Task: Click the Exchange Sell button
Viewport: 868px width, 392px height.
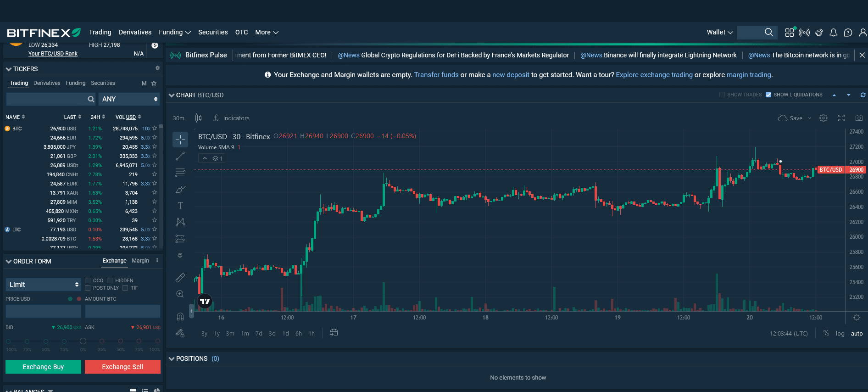Action: click(x=122, y=367)
